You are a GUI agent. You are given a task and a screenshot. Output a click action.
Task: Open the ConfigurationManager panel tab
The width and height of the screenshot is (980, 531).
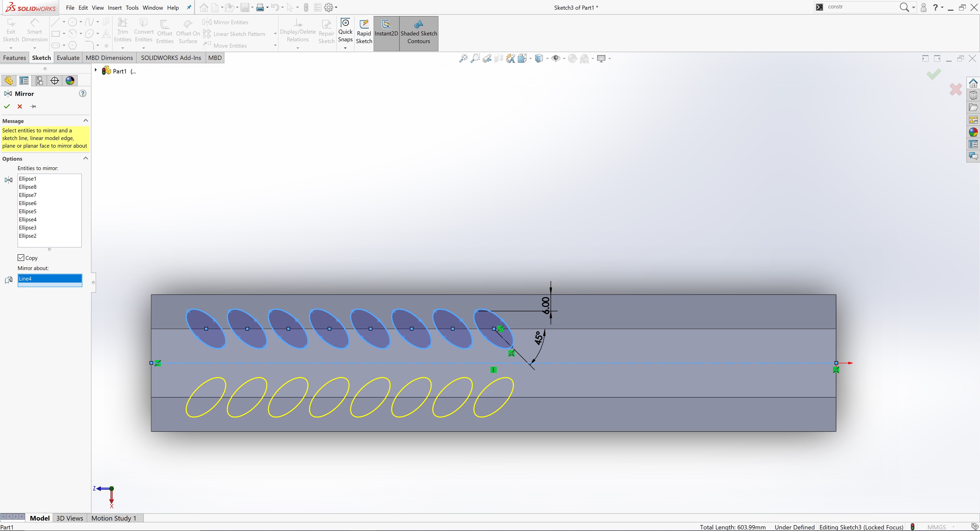[39, 81]
